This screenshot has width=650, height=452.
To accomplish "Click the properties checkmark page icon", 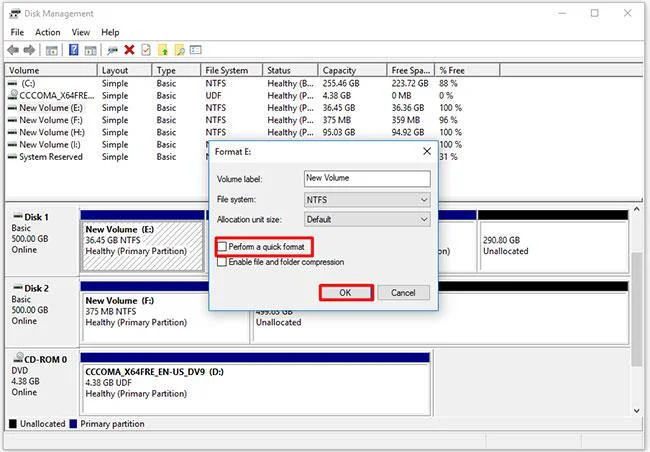I will point(146,50).
